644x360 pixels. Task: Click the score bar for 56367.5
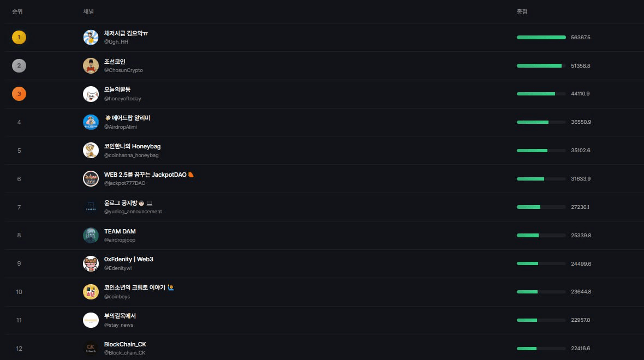click(x=541, y=38)
